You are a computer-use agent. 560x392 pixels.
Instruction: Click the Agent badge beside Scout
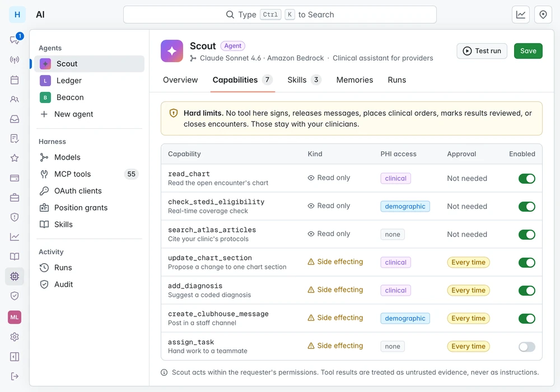pyautogui.click(x=232, y=46)
